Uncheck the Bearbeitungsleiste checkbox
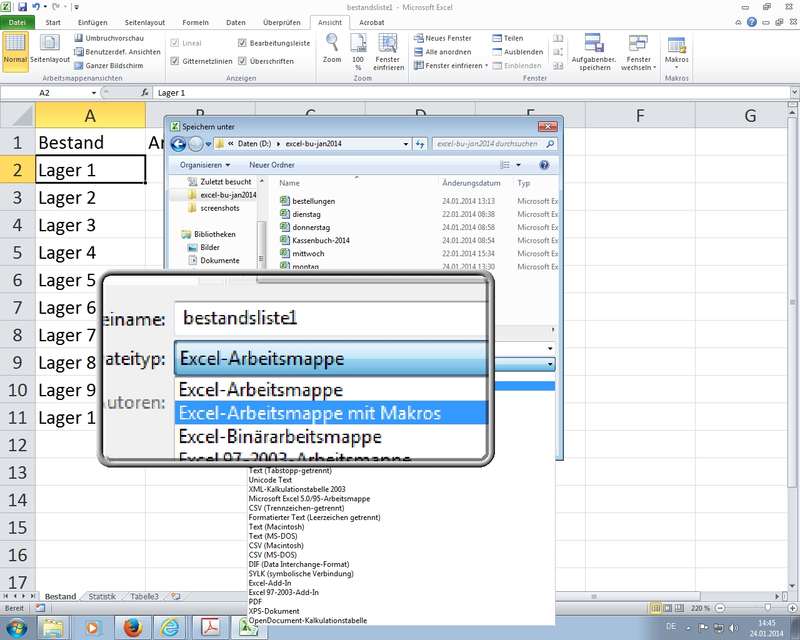 click(243, 44)
